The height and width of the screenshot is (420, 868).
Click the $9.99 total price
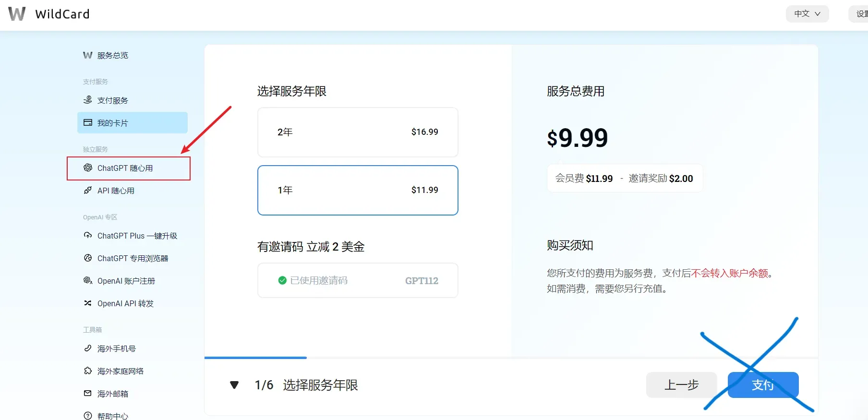578,138
